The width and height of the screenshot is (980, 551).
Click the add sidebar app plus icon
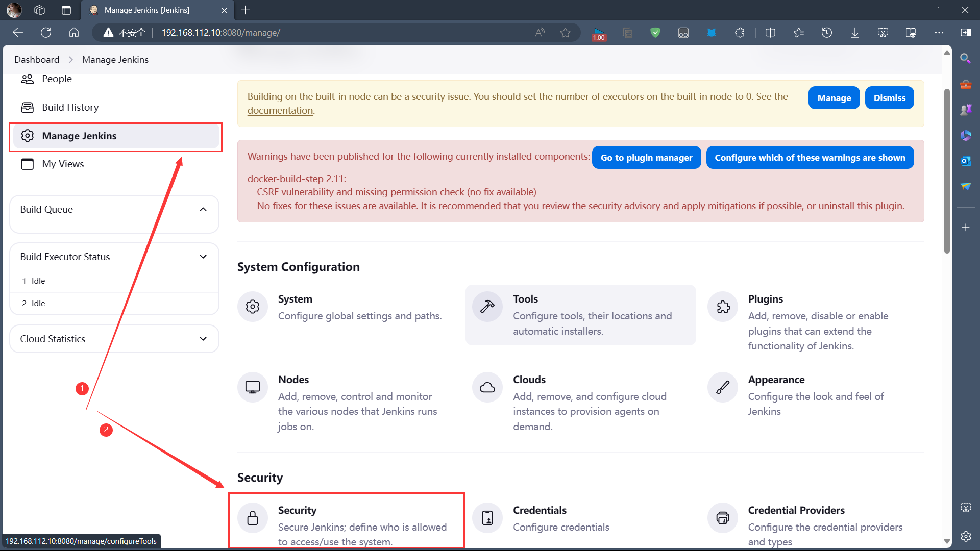coord(965,228)
